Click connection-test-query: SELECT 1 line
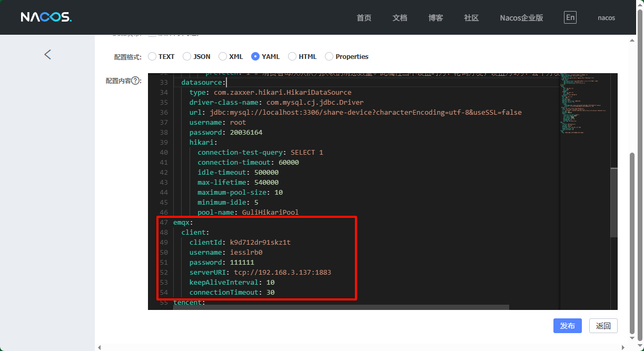Image resolution: width=644 pixels, height=351 pixels. (260, 153)
